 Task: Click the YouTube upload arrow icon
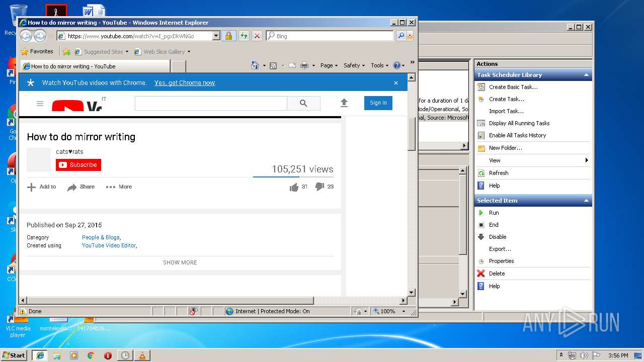(x=344, y=103)
